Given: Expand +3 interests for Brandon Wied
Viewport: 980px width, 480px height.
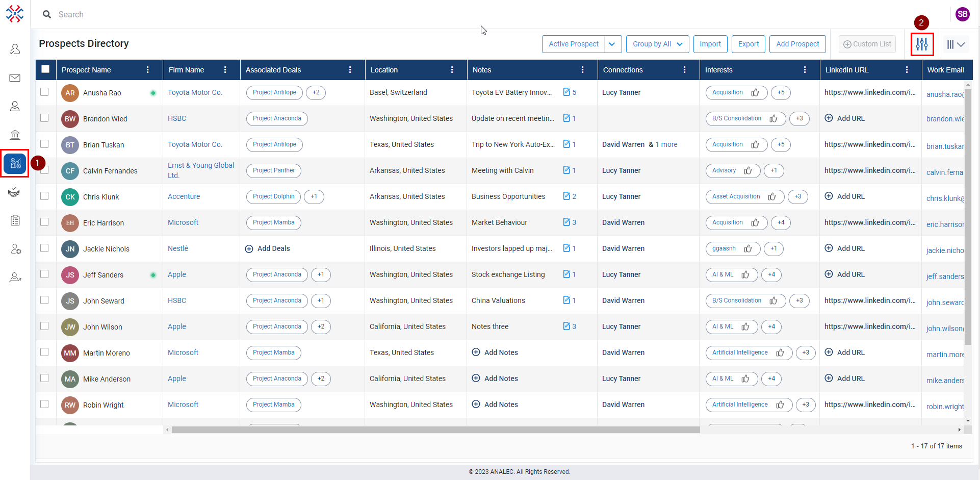Looking at the screenshot, I should [x=800, y=119].
